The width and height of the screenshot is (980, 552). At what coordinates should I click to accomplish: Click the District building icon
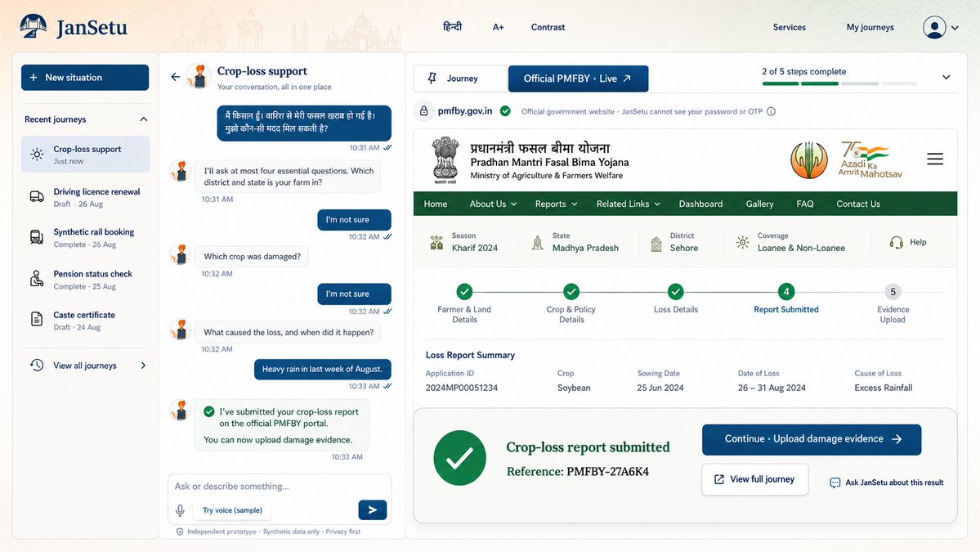click(x=656, y=243)
